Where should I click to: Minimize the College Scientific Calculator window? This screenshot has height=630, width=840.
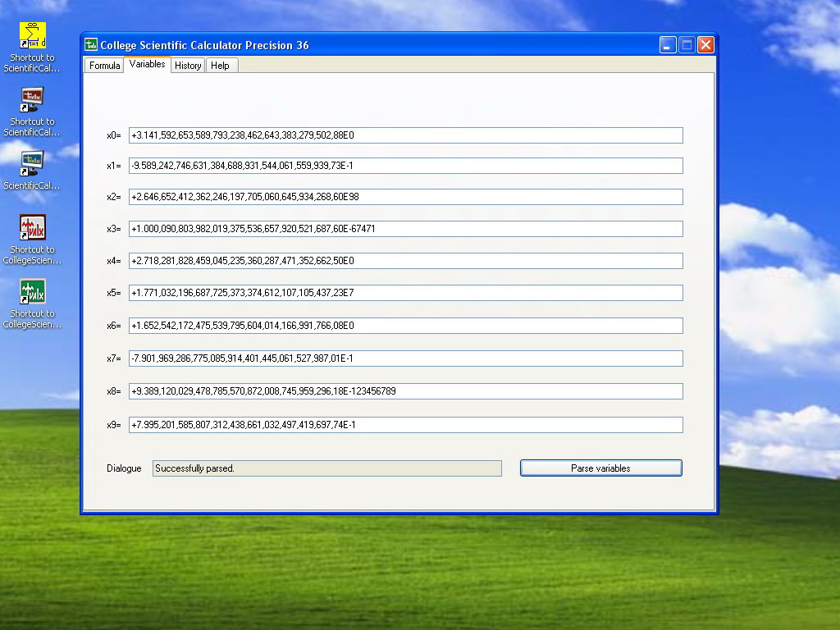point(668,45)
